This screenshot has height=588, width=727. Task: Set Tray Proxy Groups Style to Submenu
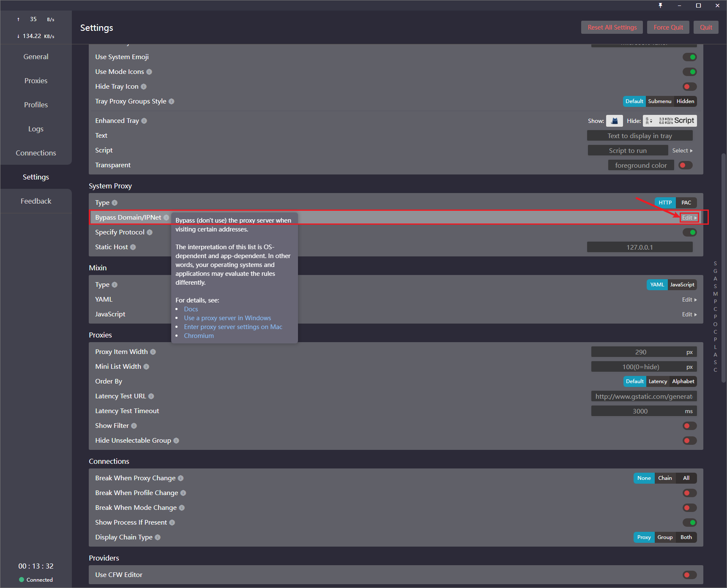[x=659, y=101]
